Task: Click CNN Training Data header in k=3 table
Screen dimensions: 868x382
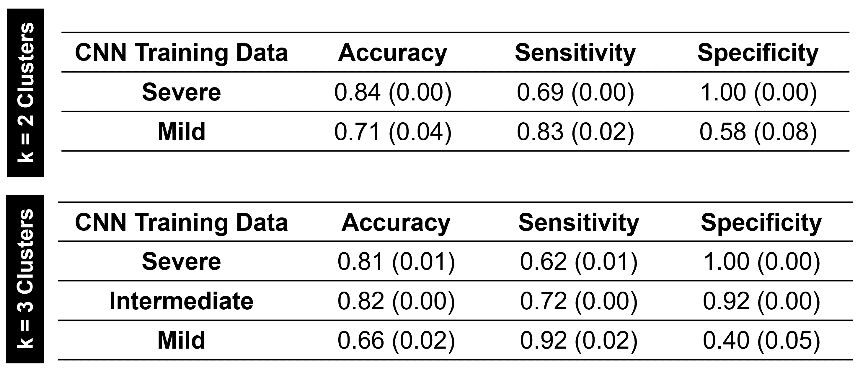Action: (x=181, y=223)
